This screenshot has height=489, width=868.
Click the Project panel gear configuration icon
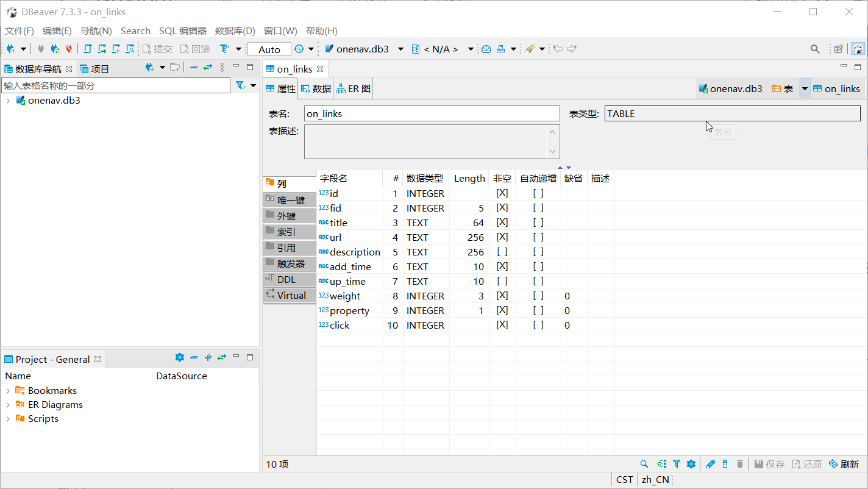pos(179,358)
